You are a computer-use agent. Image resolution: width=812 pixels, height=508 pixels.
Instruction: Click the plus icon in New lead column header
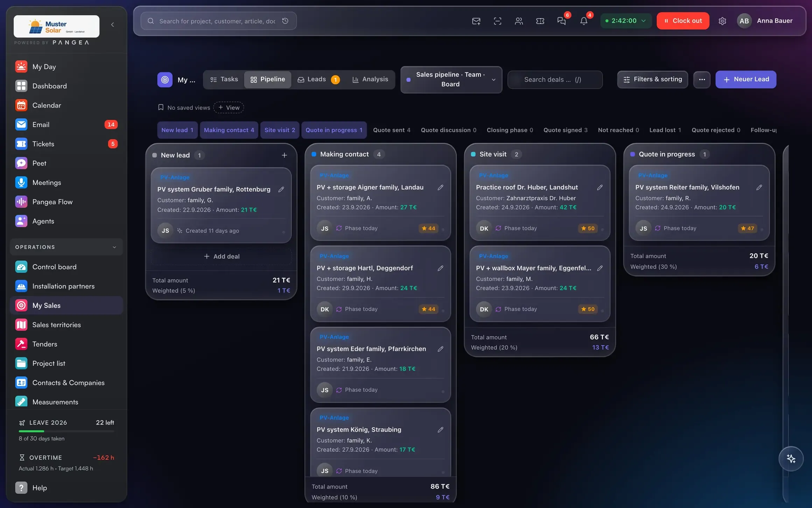point(284,155)
